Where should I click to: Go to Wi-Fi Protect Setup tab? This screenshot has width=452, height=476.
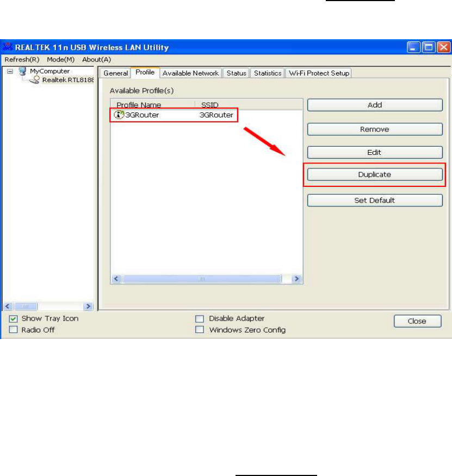pos(319,73)
